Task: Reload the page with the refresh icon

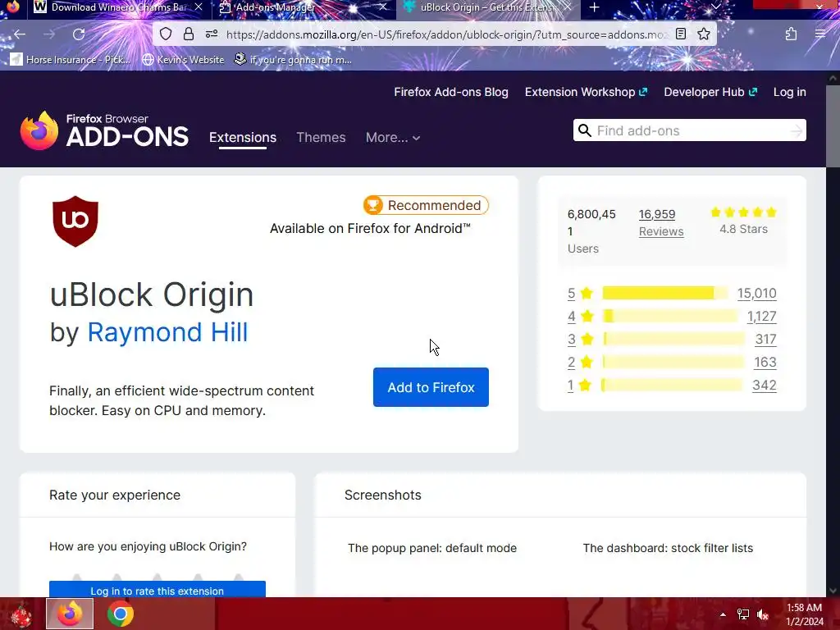Action: tap(79, 34)
